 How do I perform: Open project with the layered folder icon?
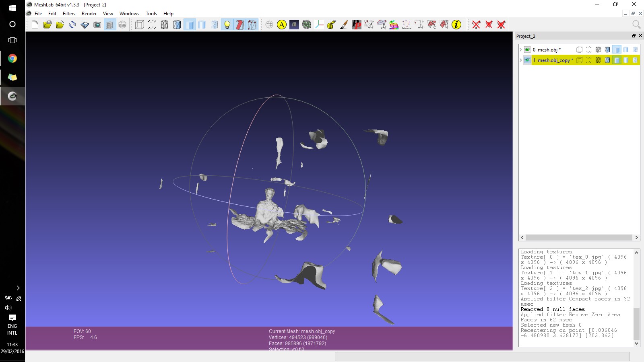tap(47, 25)
